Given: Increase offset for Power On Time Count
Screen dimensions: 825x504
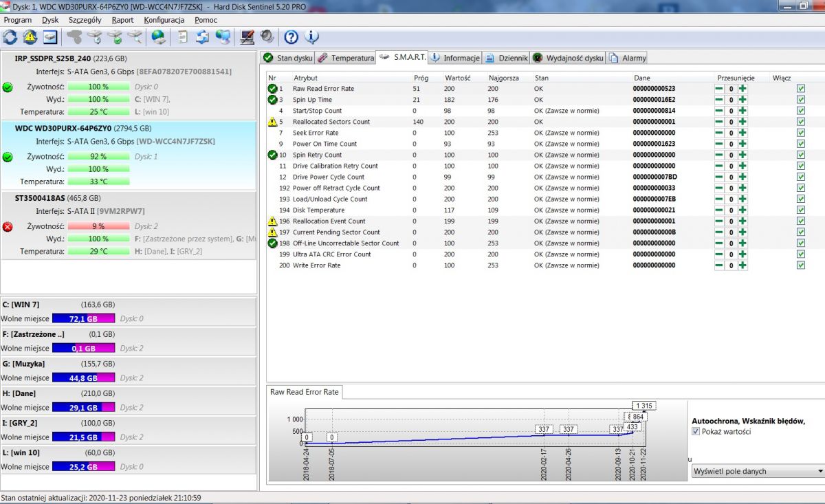Looking at the screenshot, I should click(743, 144).
